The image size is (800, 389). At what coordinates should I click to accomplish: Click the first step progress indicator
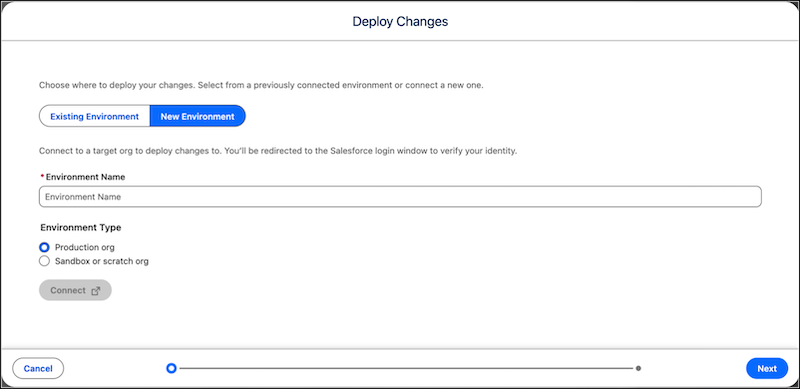[x=171, y=368]
